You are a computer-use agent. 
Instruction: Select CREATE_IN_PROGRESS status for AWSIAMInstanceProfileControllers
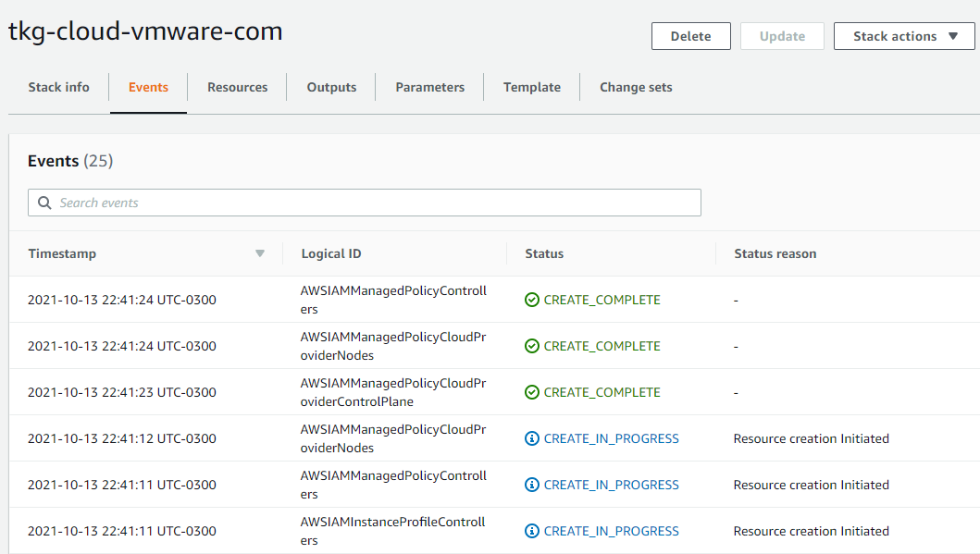click(612, 531)
